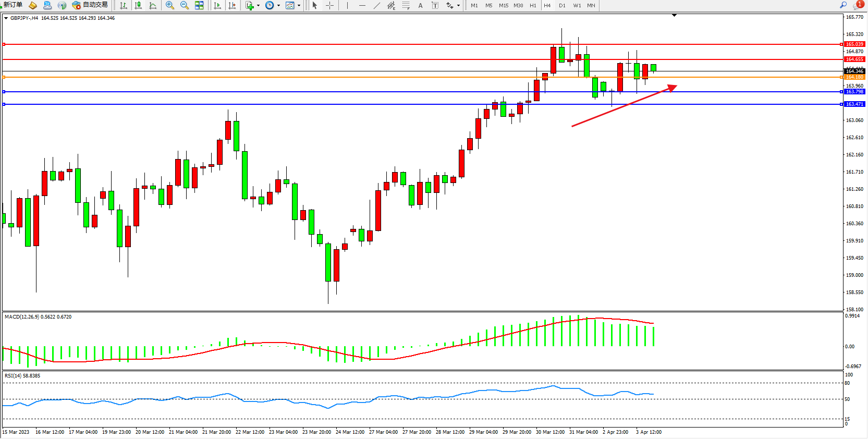The width and height of the screenshot is (868, 439).
Task: Switch to the M15 timeframe
Action: click(503, 5)
